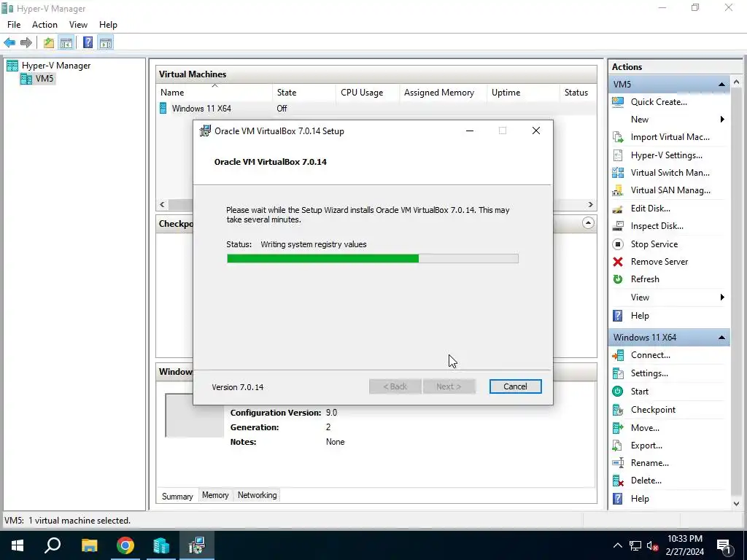Select Inspect Disk action
747x560 pixels.
(x=657, y=226)
